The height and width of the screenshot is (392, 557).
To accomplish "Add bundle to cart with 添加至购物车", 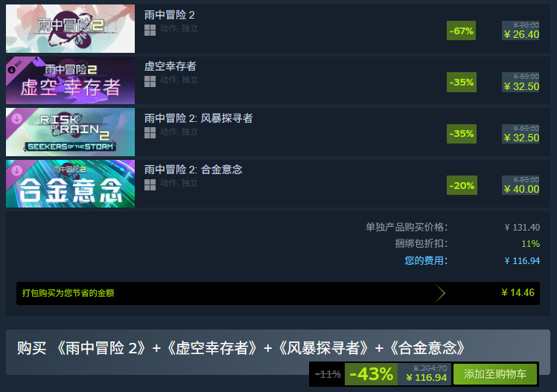I will click(495, 374).
